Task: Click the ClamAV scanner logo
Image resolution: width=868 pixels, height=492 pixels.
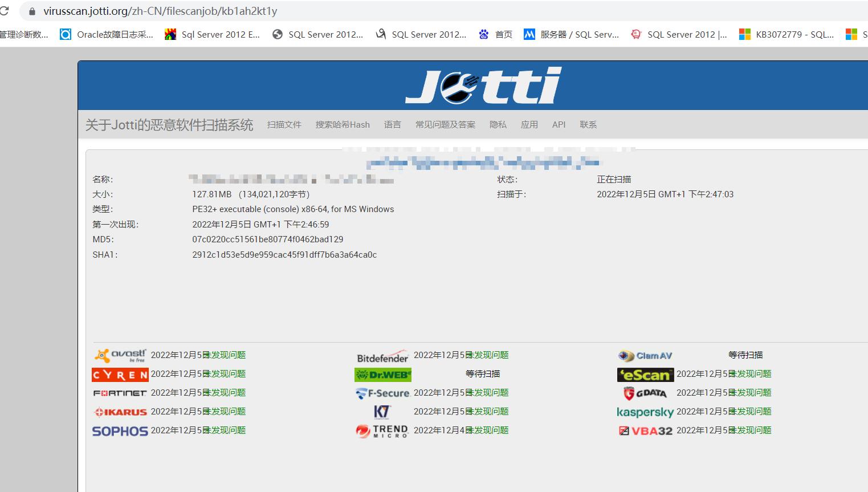Action: (645, 356)
